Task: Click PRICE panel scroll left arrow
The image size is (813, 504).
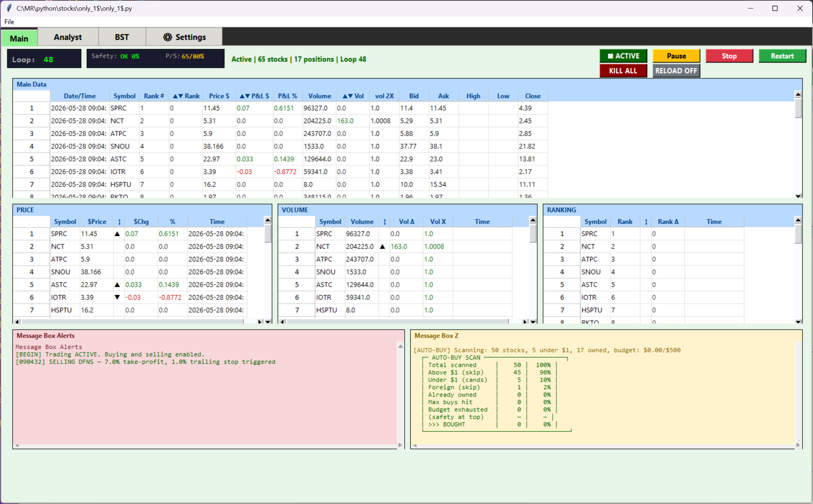Action: (17, 321)
